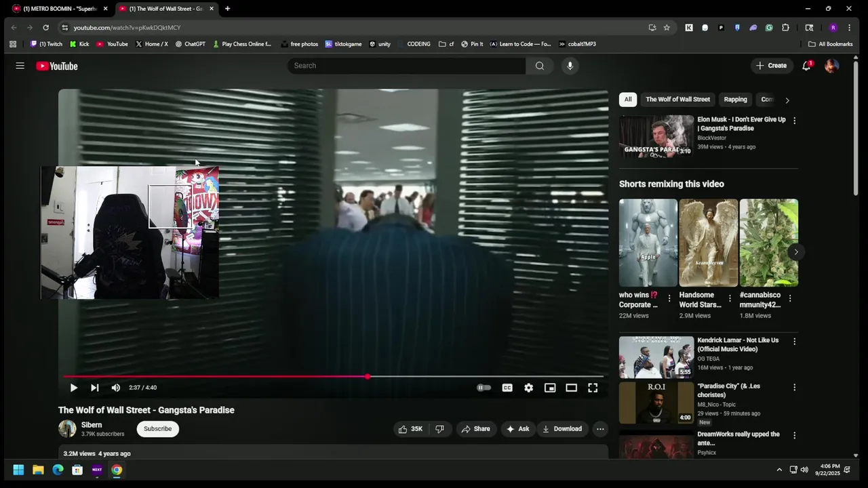
Task: Open the Chrome apps grid icon
Action: (13, 44)
